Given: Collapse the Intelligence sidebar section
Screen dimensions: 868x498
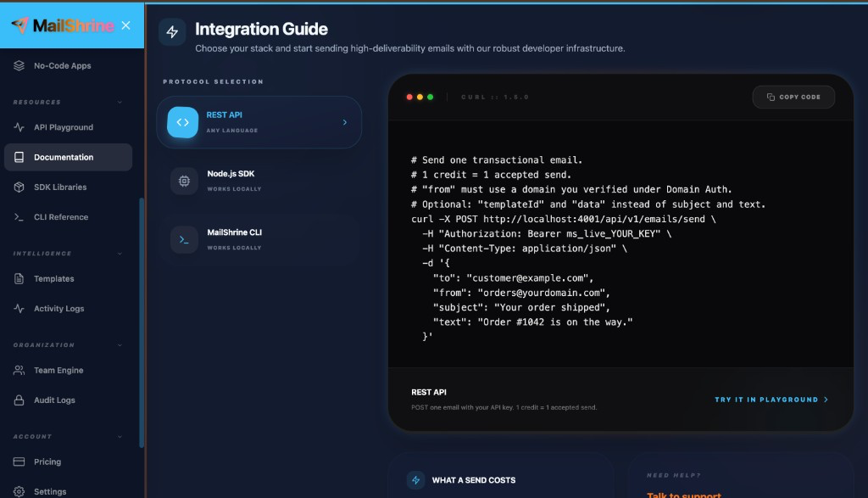Looking at the screenshot, I should pos(120,254).
